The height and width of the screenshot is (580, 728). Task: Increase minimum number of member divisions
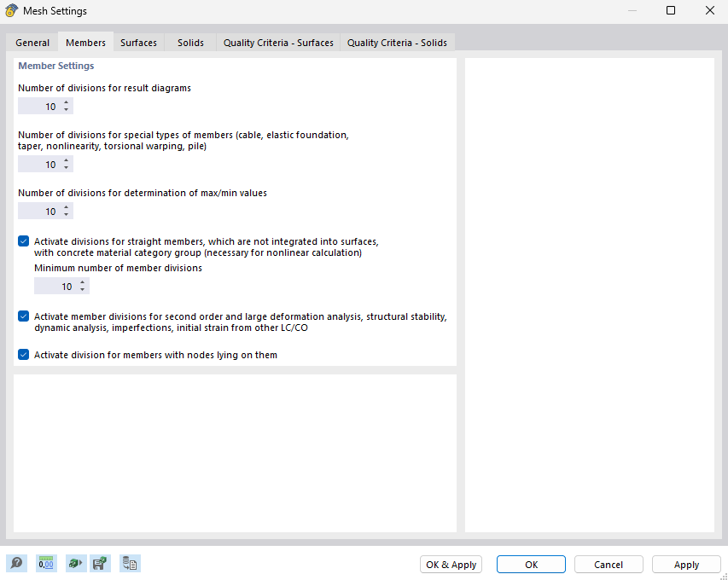(82, 282)
